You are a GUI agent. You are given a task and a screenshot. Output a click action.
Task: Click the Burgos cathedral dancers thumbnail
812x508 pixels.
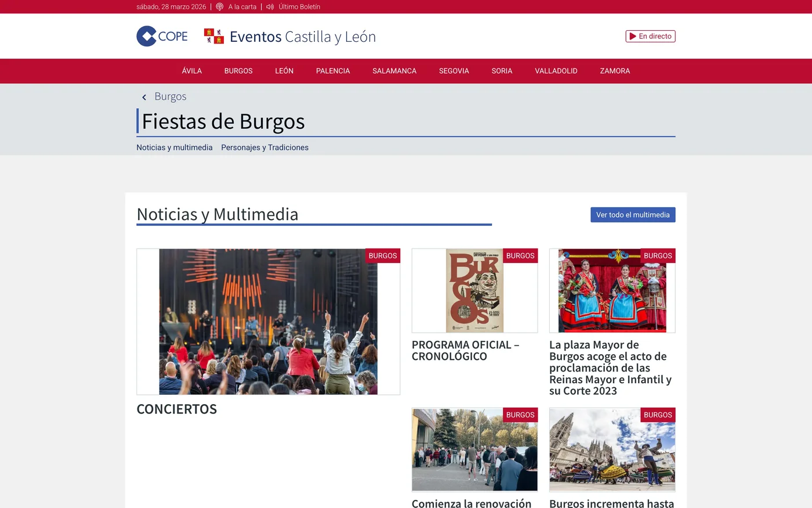click(612, 449)
